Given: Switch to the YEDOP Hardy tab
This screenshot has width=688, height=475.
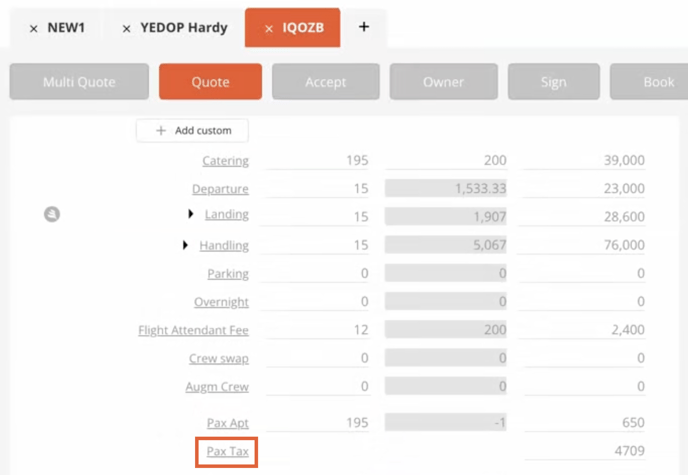Looking at the screenshot, I should (184, 28).
